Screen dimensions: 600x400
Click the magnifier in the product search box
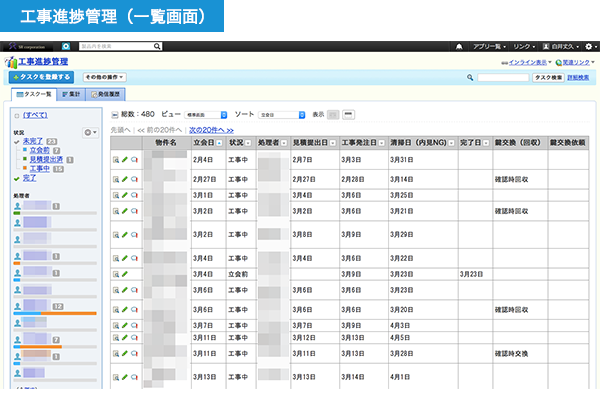[157, 46]
